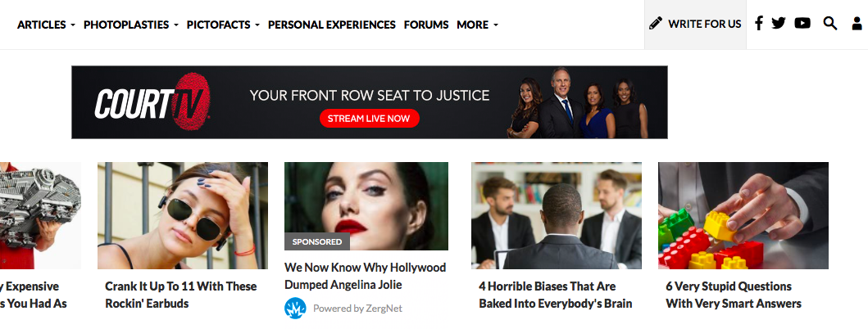Expand the Articles dropdown menu
Screen dimensions: 868x329
tap(46, 25)
